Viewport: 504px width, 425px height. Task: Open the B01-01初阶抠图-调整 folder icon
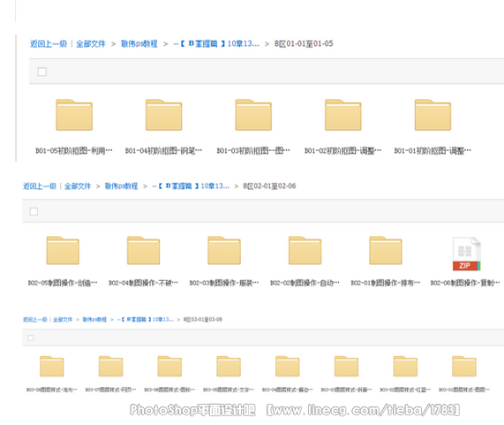pos(433,115)
